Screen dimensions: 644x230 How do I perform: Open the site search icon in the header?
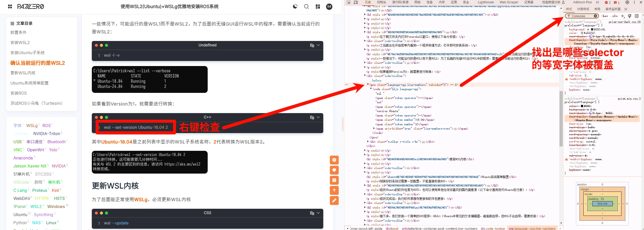coord(306,7)
